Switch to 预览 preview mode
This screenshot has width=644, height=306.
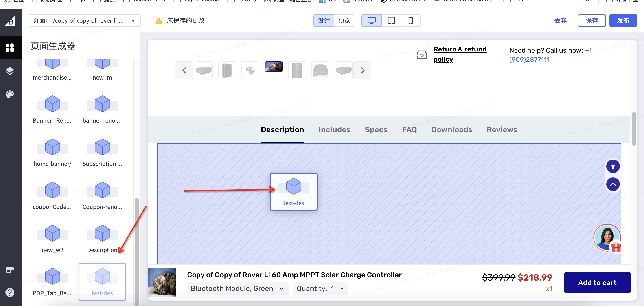pyautogui.click(x=344, y=20)
